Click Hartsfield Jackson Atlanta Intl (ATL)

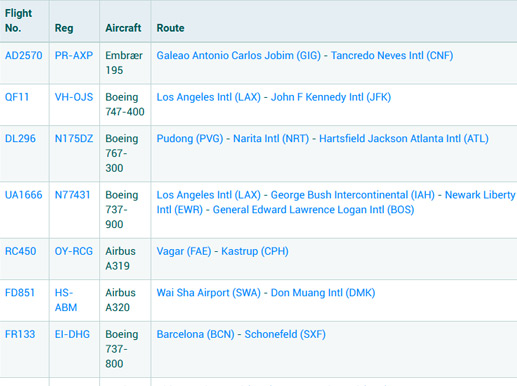click(x=404, y=138)
